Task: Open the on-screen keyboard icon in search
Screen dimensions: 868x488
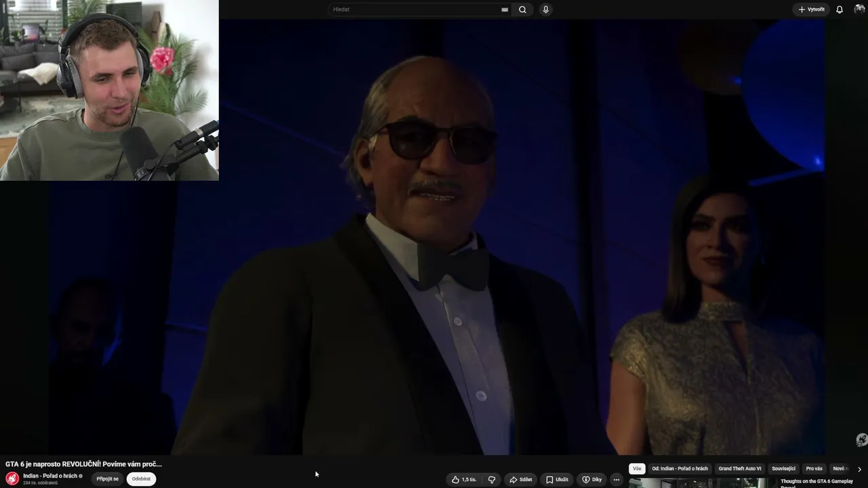Action: [505, 9]
